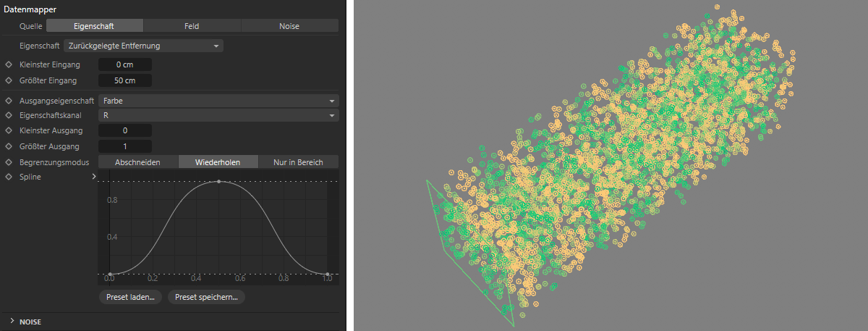Click the Quelle label
Screen dimensions: 868x331
[x=31, y=26]
